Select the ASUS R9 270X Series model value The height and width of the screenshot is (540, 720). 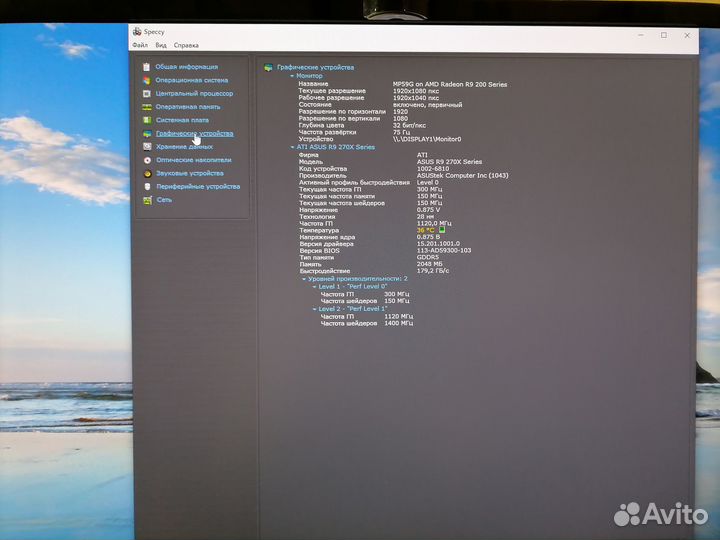tap(450, 162)
